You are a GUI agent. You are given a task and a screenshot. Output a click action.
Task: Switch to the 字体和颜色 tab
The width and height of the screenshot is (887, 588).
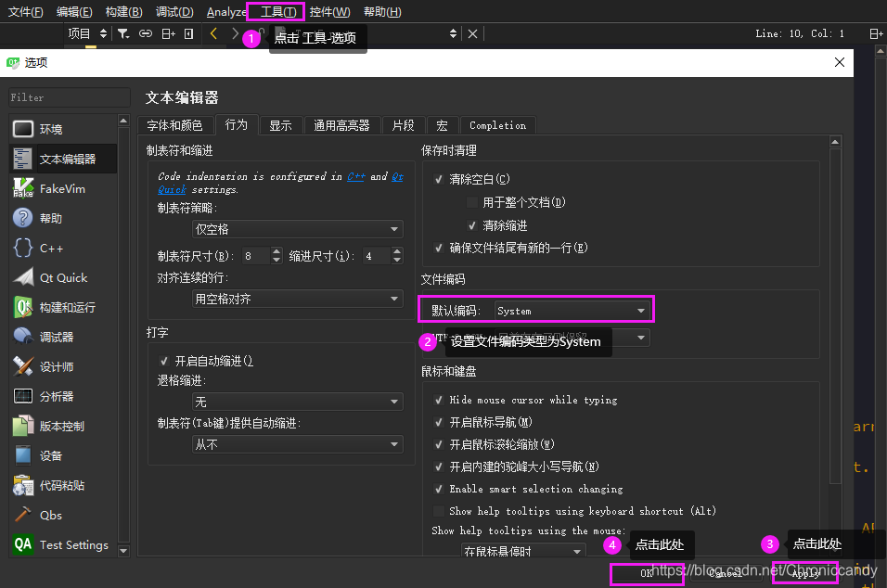(176, 124)
